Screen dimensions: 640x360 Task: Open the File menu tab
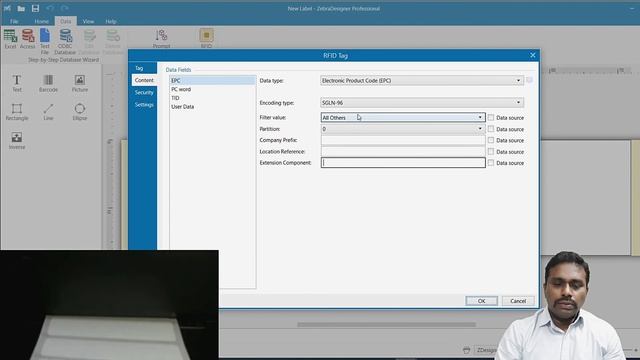(14, 21)
